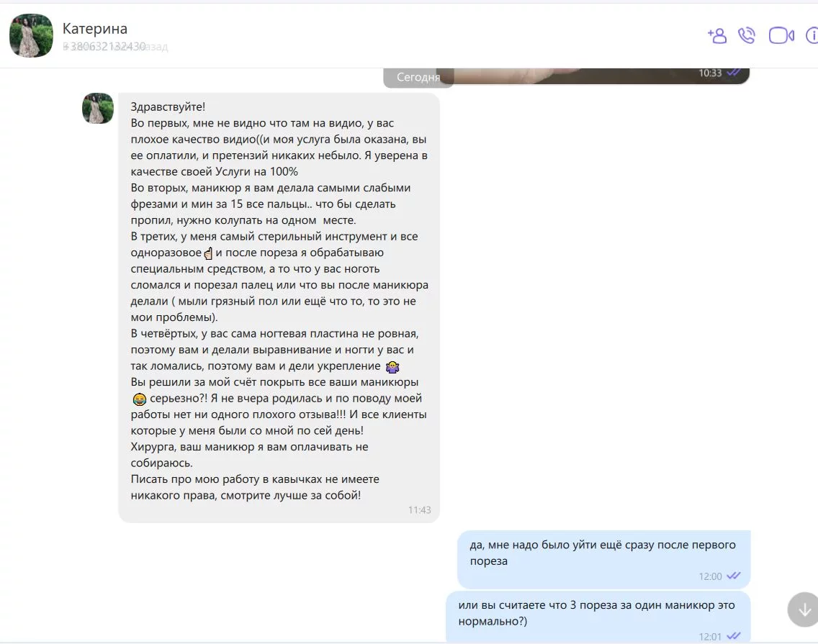818x644 pixels.
Task: Click read checkmarks on the 12:00 message
Action: pos(734,576)
